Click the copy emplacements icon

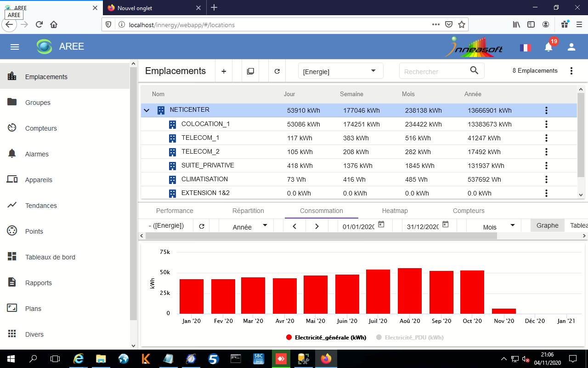click(x=250, y=71)
